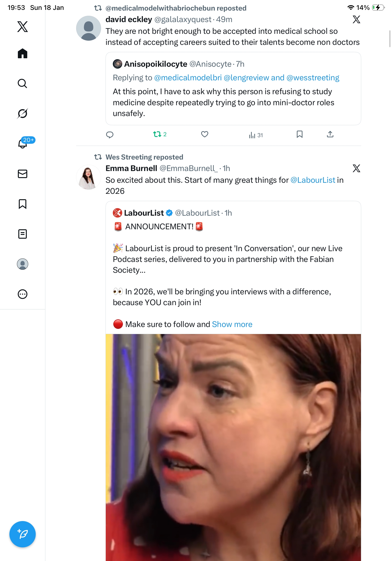
Task: Bookmark david eckley's post
Action: (299, 134)
